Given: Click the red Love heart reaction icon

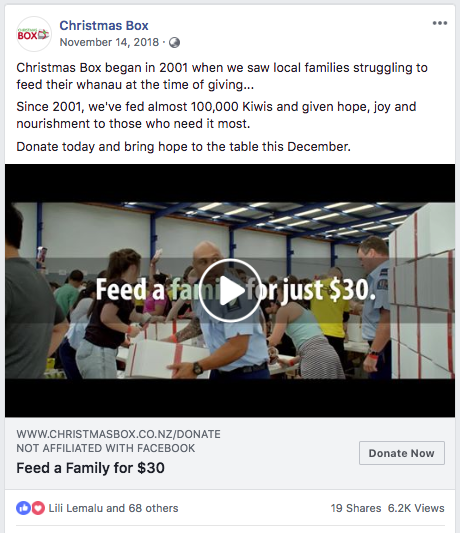Looking at the screenshot, I should point(38,508).
